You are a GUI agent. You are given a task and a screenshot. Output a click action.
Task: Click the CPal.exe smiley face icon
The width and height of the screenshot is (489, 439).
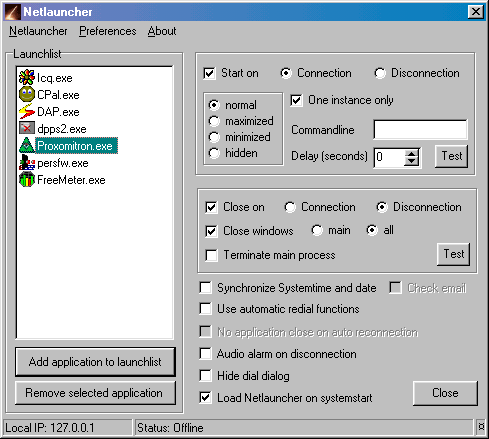[x=27, y=94]
